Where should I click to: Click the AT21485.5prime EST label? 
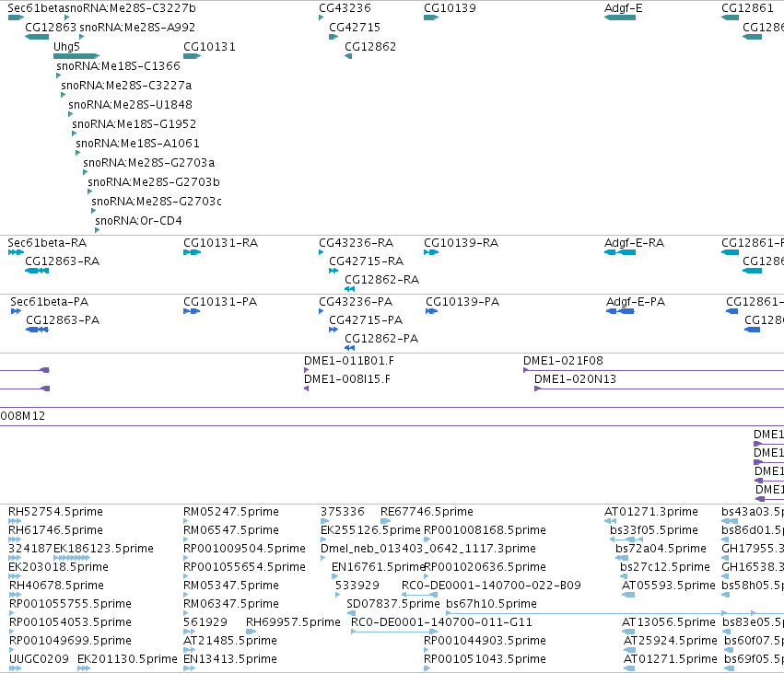click(x=230, y=641)
